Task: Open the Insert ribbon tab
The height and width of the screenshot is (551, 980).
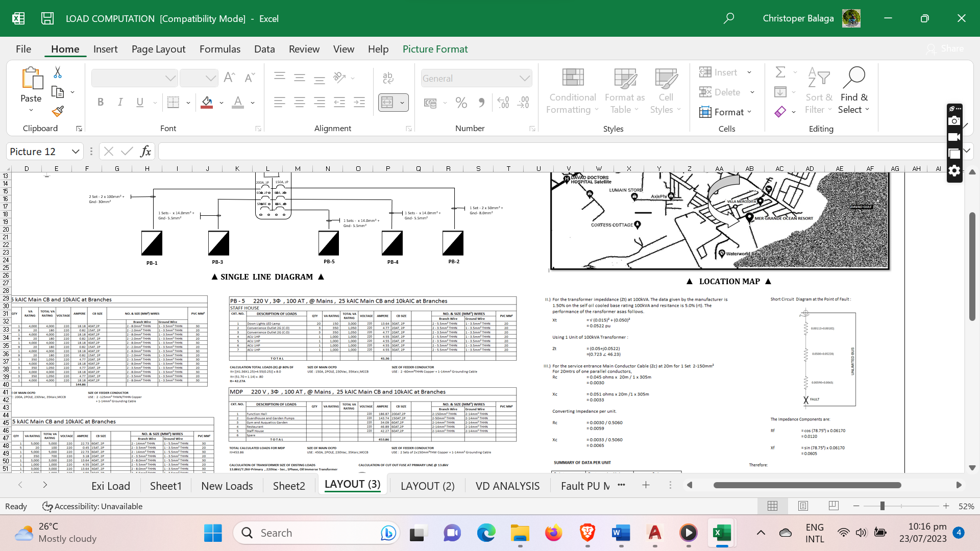Action: (x=105, y=49)
